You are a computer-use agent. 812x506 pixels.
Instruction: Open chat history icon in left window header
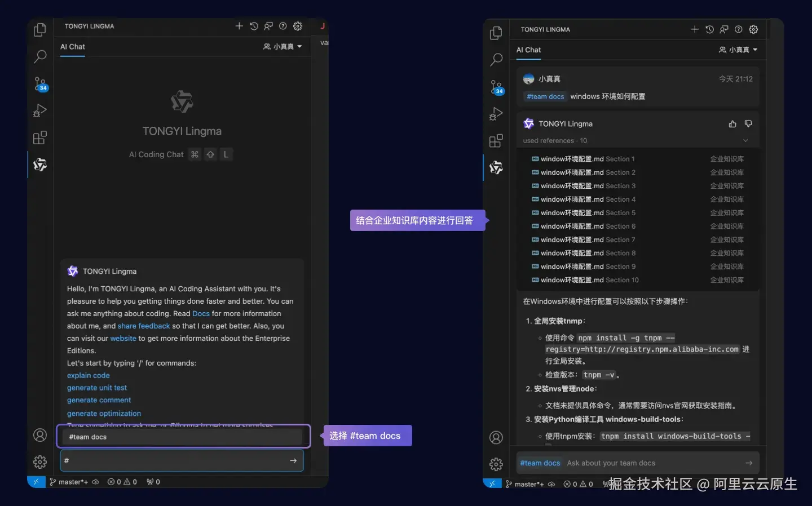point(254,26)
